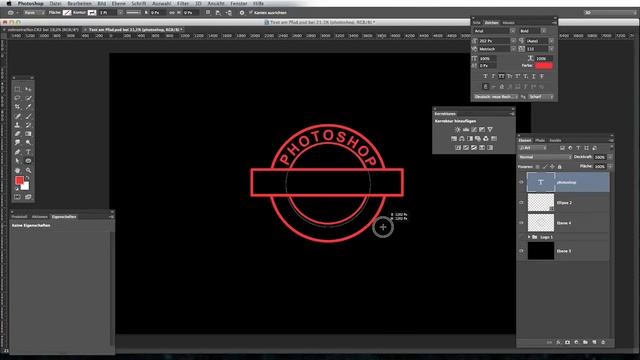Screen dimensions: 640x360
Task: Hide the Ebene 3 layer
Action: [521, 251]
